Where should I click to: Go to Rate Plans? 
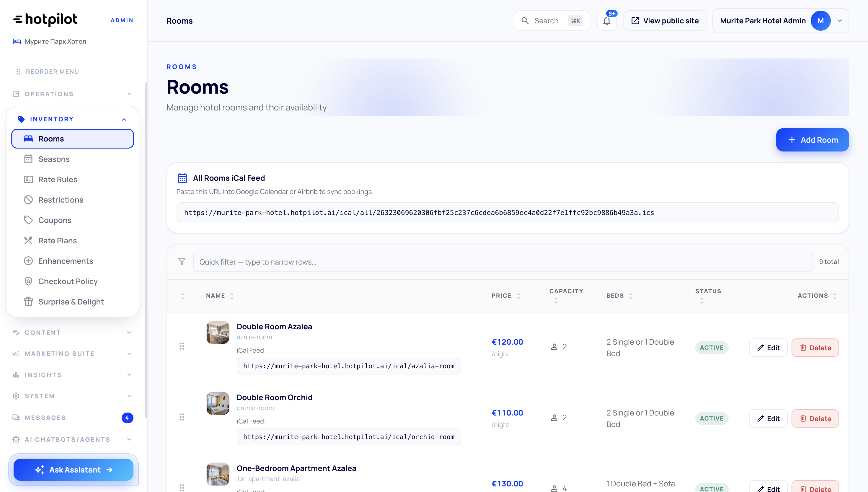pyautogui.click(x=73, y=240)
